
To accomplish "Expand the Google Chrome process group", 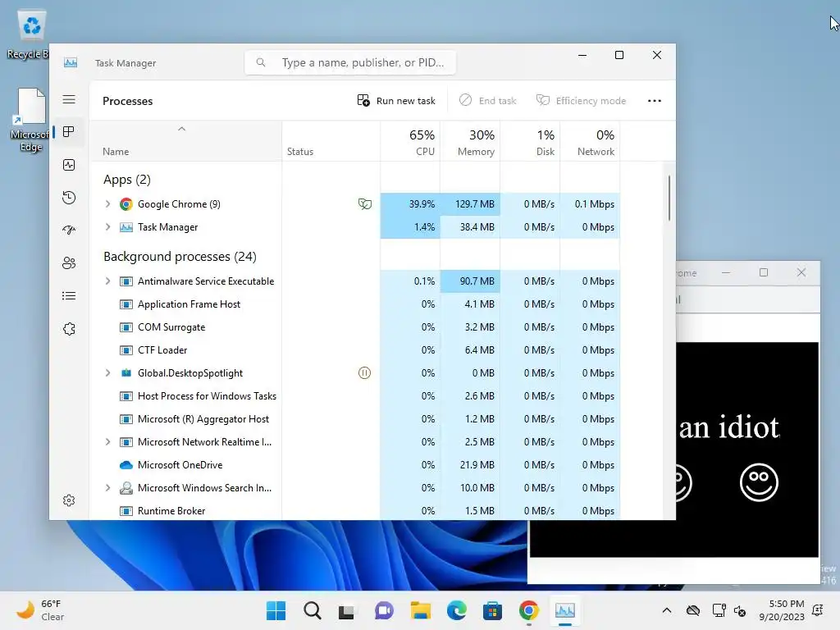I will coord(107,204).
